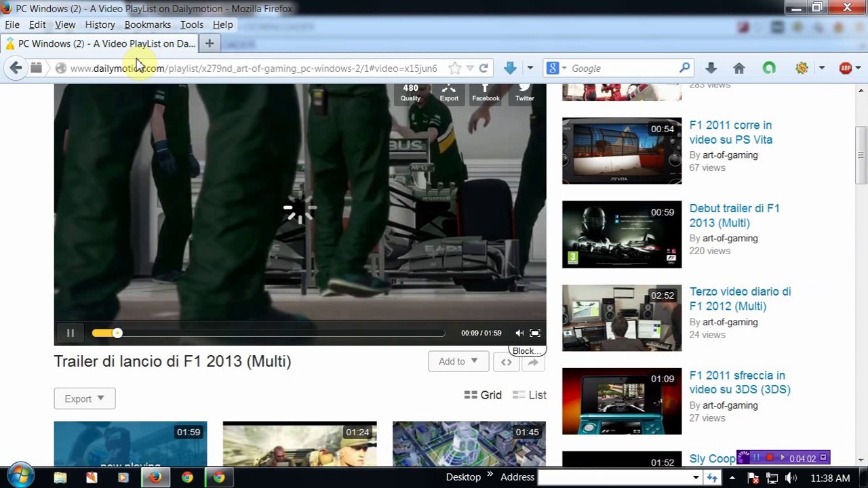Open the Windows Start menu
This screenshot has width=868, height=488.
pyautogui.click(x=19, y=476)
